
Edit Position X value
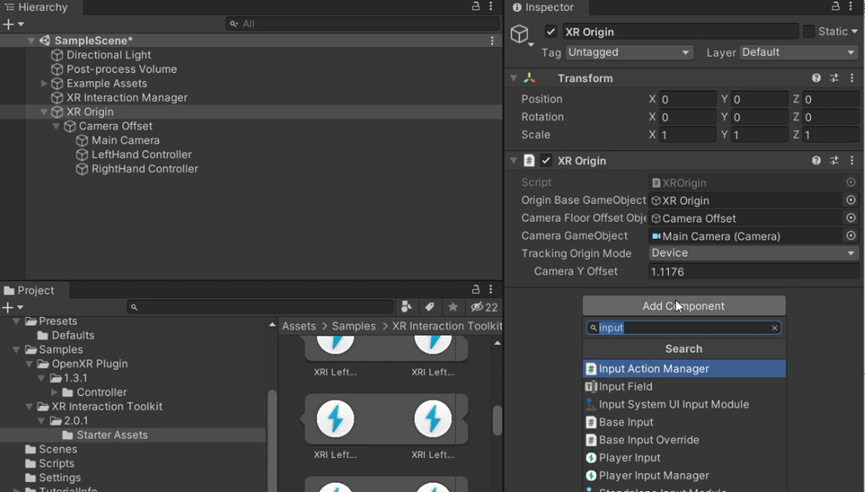pos(687,99)
